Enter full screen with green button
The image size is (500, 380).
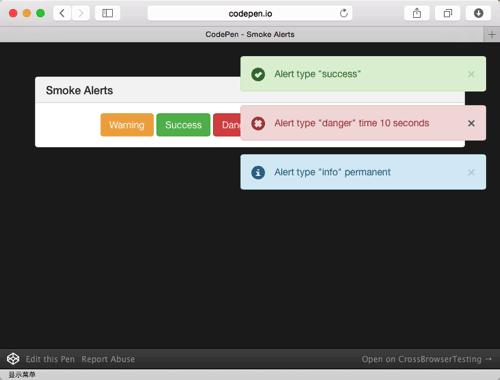41,13
